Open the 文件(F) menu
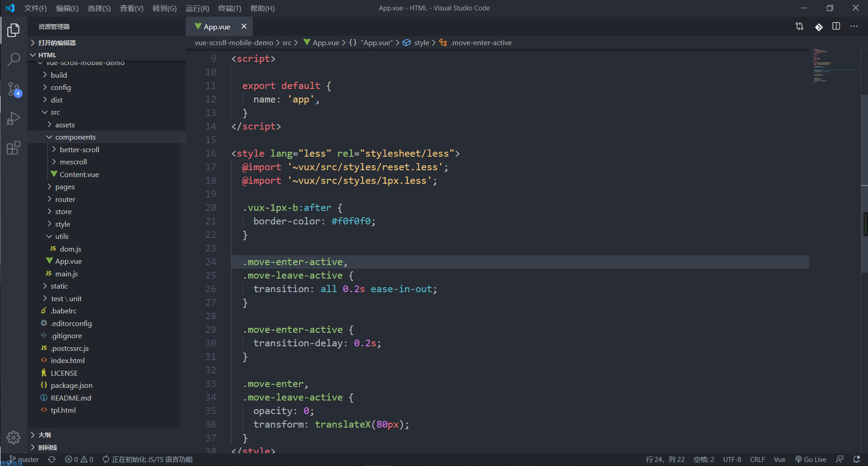Viewport: 868px width, 466px height. 35,8
